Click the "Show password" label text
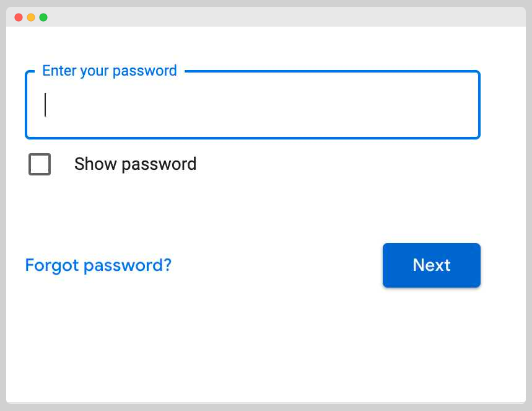Viewport: 532px width, 411px height. [x=135, y=164]
